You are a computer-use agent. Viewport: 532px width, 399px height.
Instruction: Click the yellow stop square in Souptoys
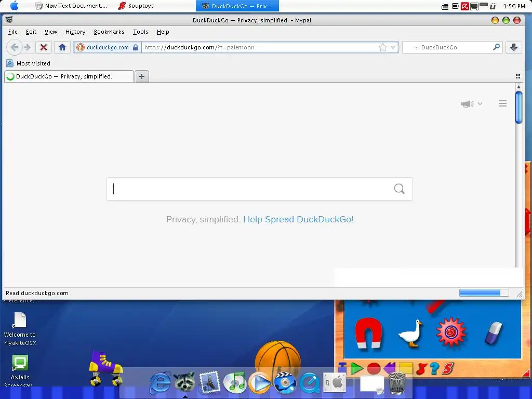click(x=405, y=369)
